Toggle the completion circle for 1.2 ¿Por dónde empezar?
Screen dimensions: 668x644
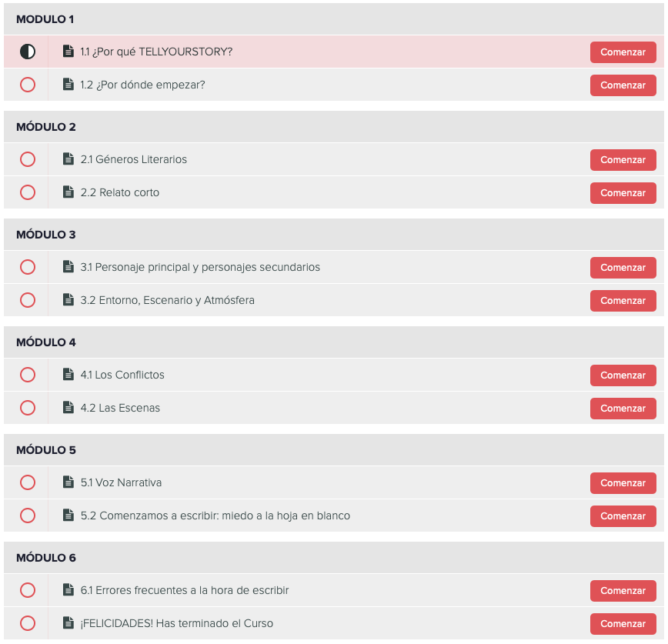[x=28, y=85]
